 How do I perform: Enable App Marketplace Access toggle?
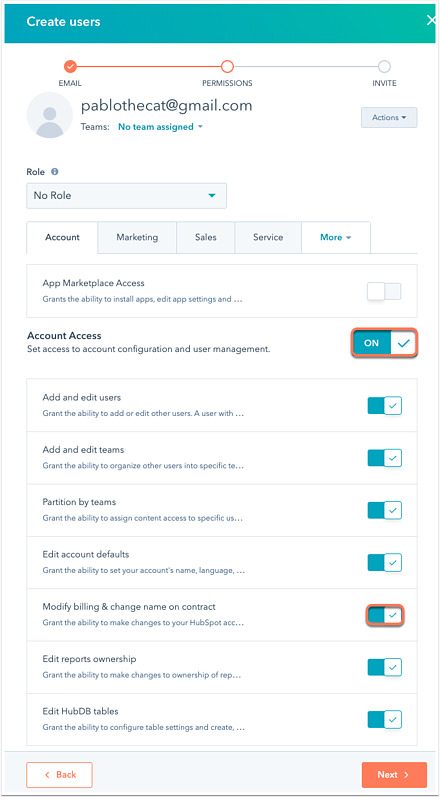click(x=385, y=291)
